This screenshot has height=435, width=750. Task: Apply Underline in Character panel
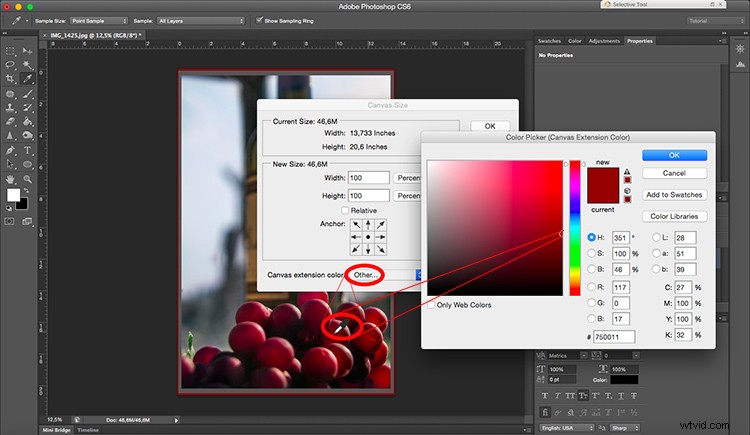(x=621, y=396)
